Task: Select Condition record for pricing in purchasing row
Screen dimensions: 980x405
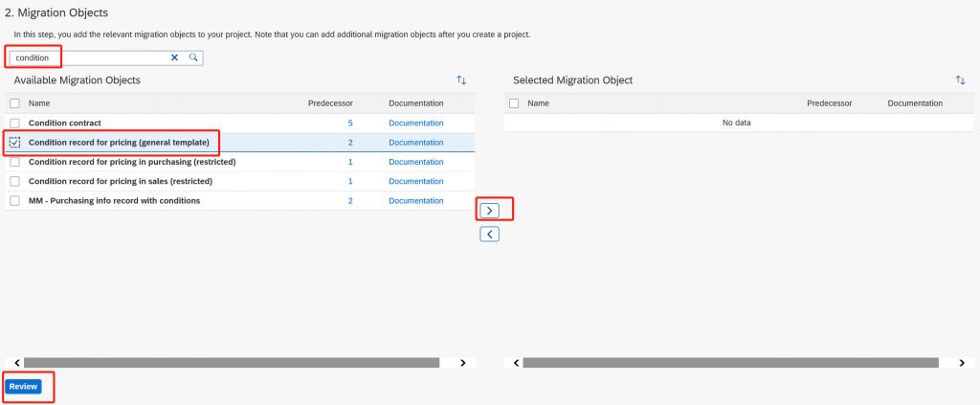Action: click(x=240, y=162)
